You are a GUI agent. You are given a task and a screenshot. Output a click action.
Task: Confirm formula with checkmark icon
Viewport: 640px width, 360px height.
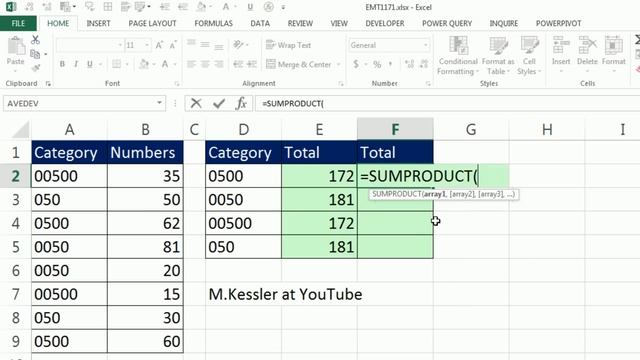coord(219,103)
